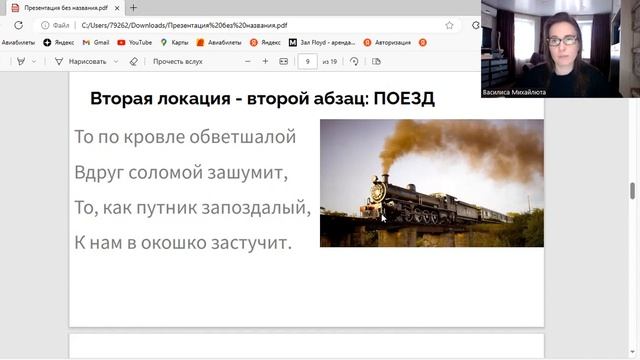Click the line К нам в окошко застучит
This screenshot has height=360, width=640.
point(183,243)
